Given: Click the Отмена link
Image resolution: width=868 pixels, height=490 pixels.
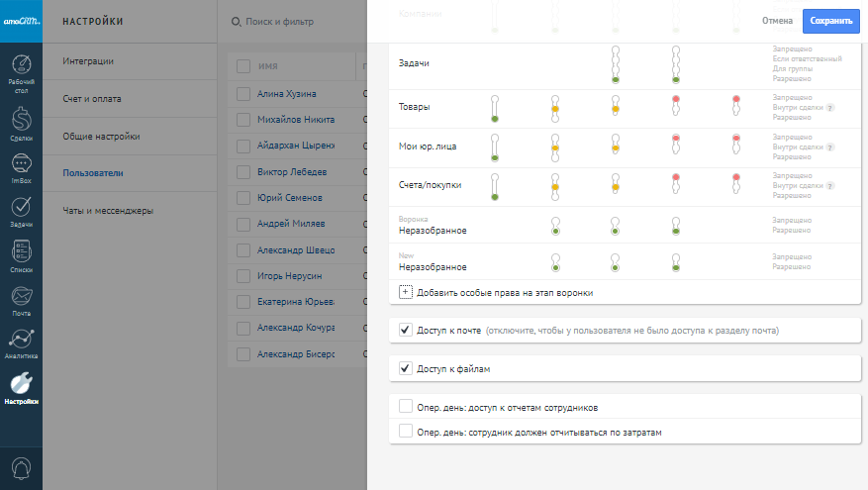Looking at the screenshot, I should click(x=777, y=20).
